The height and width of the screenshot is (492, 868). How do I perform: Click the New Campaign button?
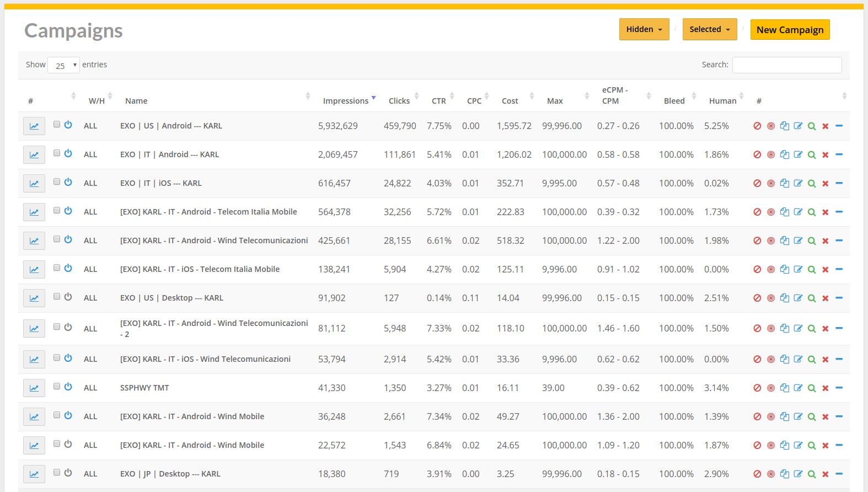(790, 30)
